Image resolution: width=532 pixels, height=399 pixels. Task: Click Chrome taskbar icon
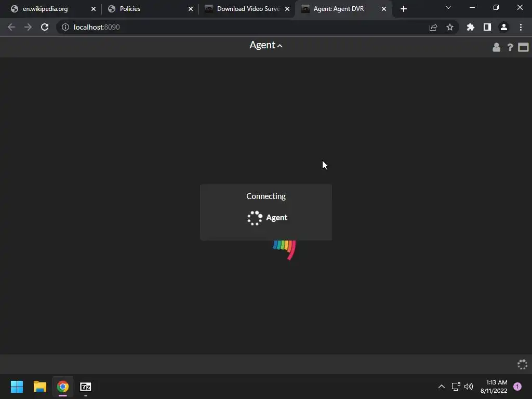63,387
